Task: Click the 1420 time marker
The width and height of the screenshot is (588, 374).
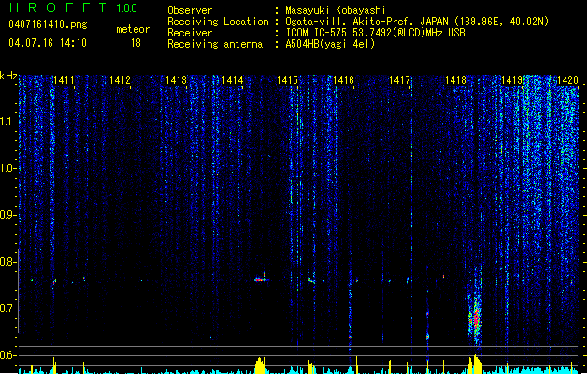Action: (x=567, y=80)
